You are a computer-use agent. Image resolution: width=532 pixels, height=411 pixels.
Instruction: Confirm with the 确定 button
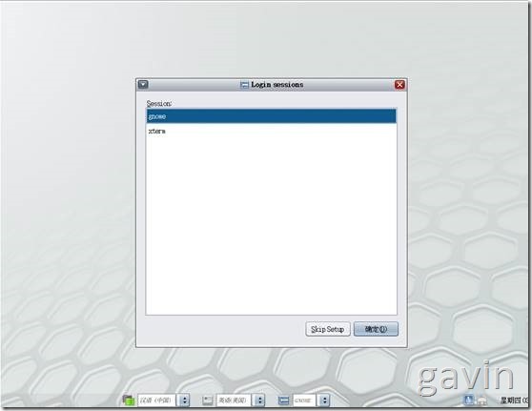376,329
